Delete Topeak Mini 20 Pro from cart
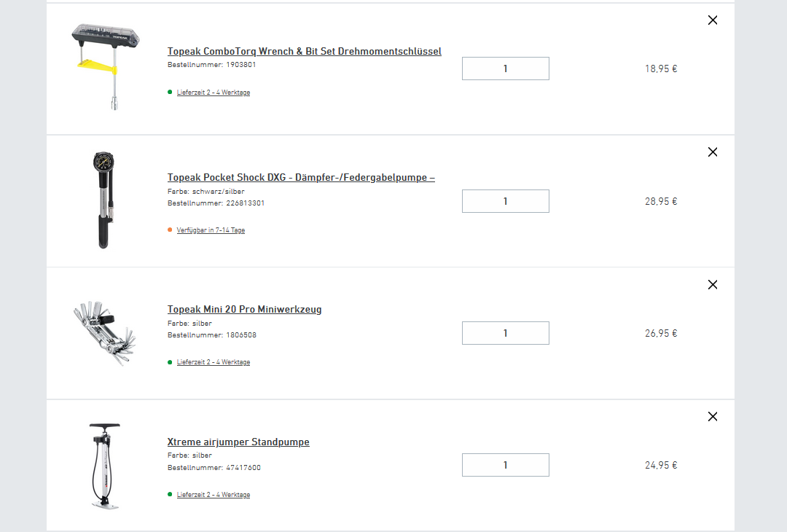The width and height of the screenshot is (787, 532). pos(713,285)
